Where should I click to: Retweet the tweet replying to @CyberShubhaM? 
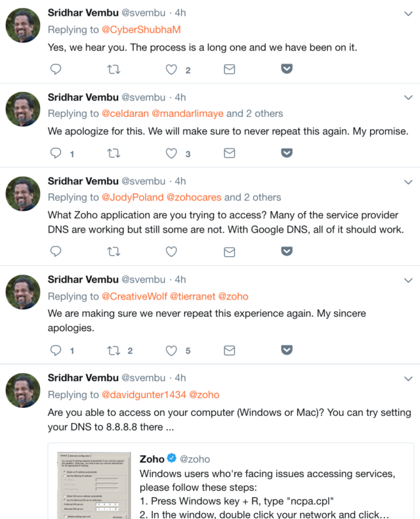point(113,69)
